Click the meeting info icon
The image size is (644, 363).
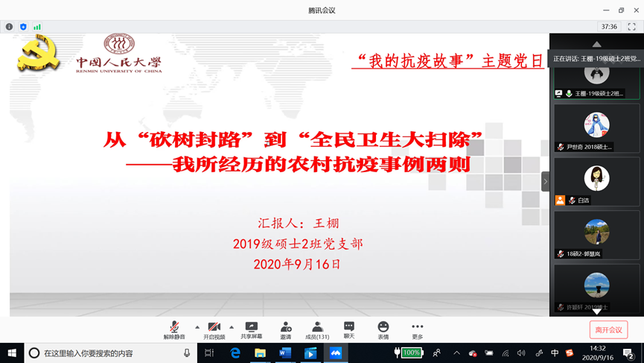(x=9, y=27)
